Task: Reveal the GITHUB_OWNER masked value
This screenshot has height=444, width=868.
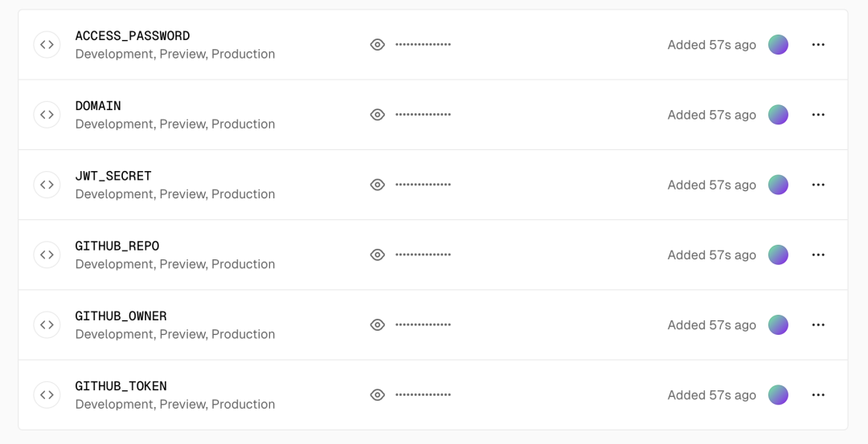Action: point(378,324)
